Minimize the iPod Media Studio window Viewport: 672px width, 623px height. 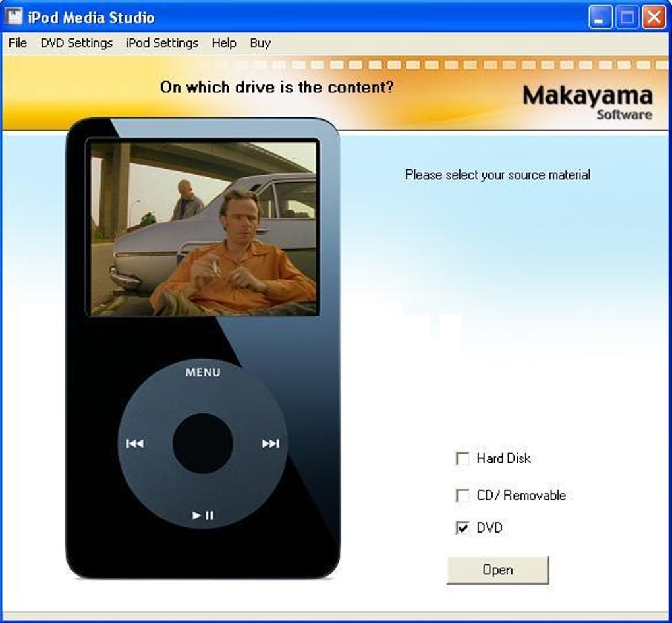[x=600, y=17]
